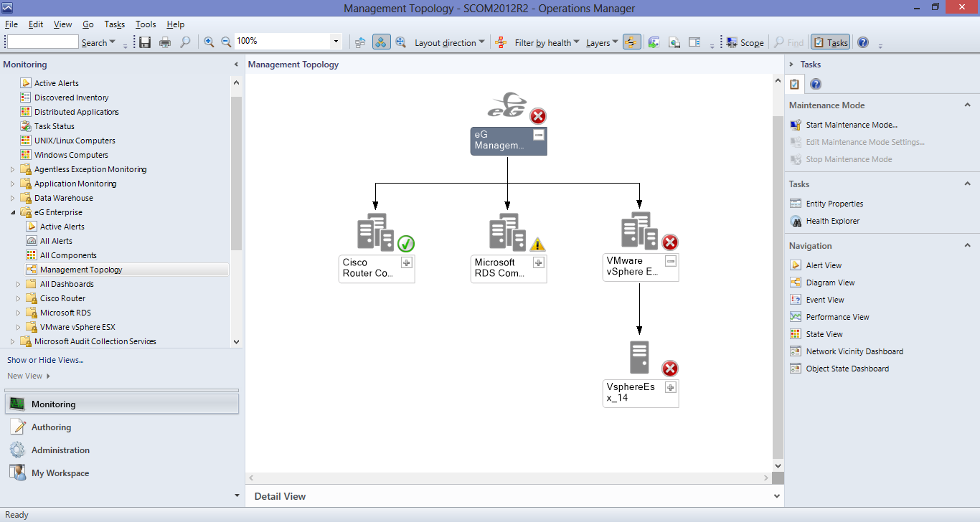Screen dimensions: 980x522
Task: Click the Zoom to fit icon
Action: pos(400,42)
